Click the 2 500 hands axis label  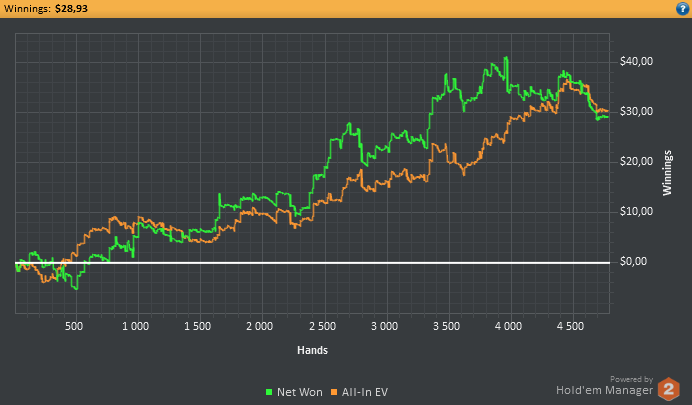(x=323, y=326)
